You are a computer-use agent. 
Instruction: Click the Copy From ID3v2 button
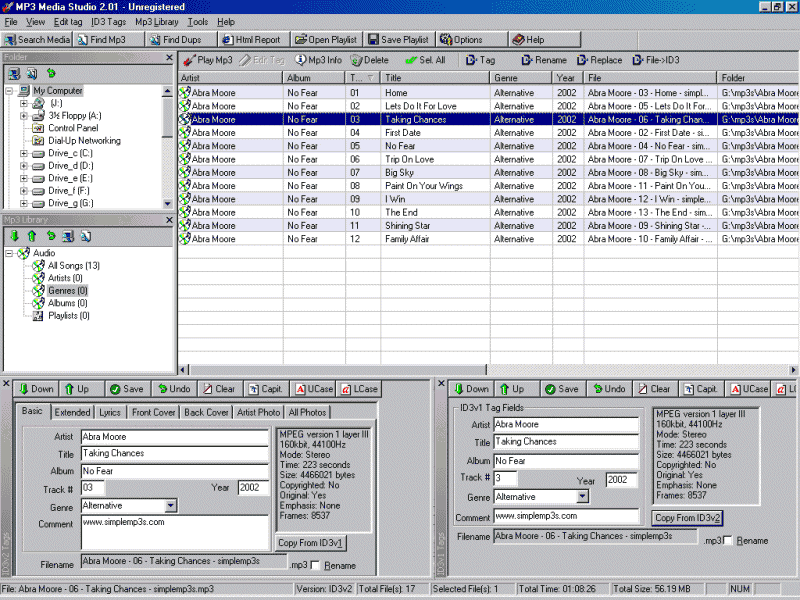pyautogui.click(x=687, y=518)
